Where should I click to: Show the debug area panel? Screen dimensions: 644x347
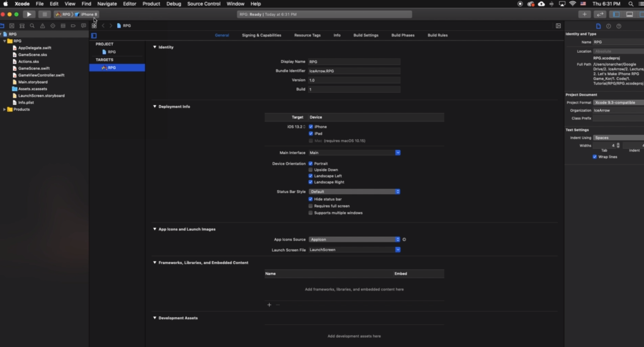click(x=629, y=14)
